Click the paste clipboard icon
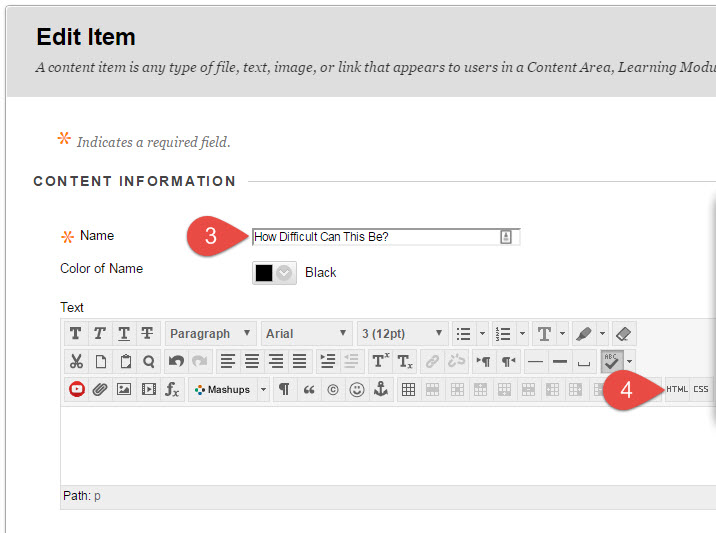Image resolution: width=716 pixels, height=533 pixels. pos(126,362)
